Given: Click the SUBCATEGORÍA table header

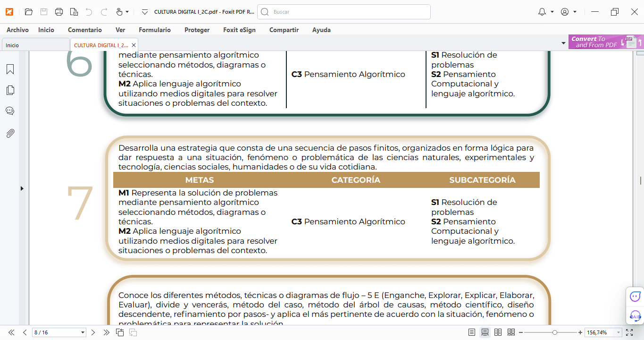Looking at the screenshot, I should click(x=482, y=180).
